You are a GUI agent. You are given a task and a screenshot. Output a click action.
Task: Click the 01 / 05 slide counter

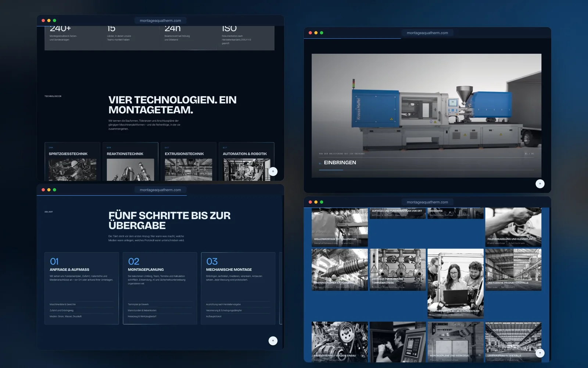click(529, 154)
